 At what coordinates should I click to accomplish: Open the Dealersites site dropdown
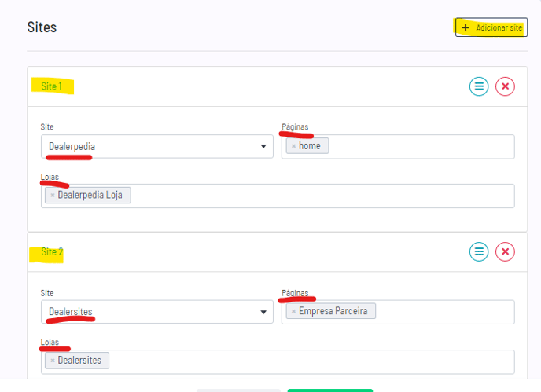click(x=157, y=312)
